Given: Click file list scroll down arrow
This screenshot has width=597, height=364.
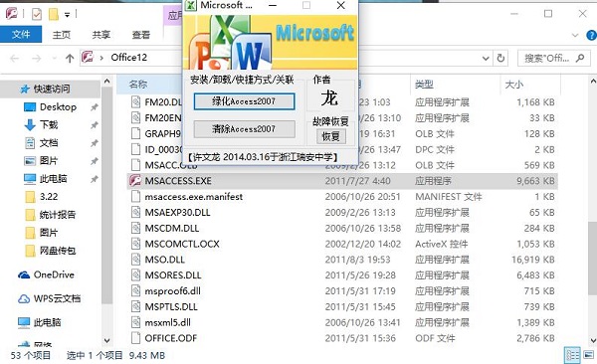Looking at the screenshot, I should (x=593, y=341).
